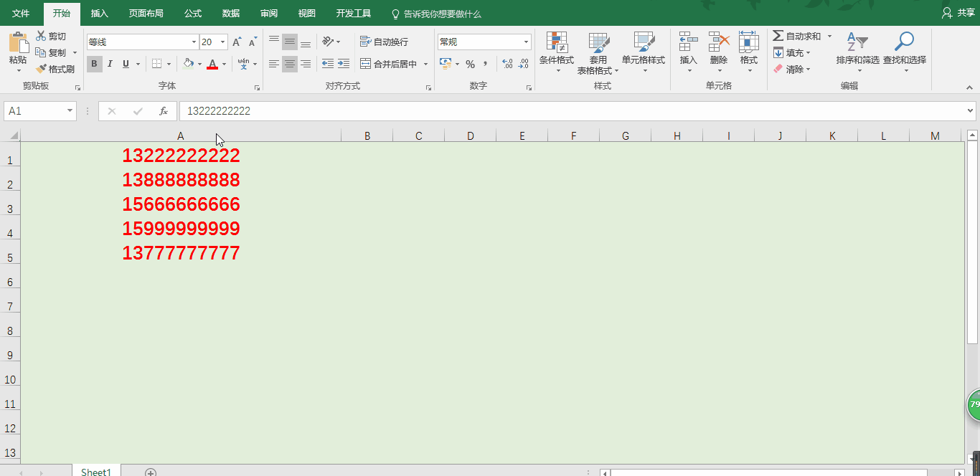Enable text wrapping
Screen dimensions: 980x476
385,42
